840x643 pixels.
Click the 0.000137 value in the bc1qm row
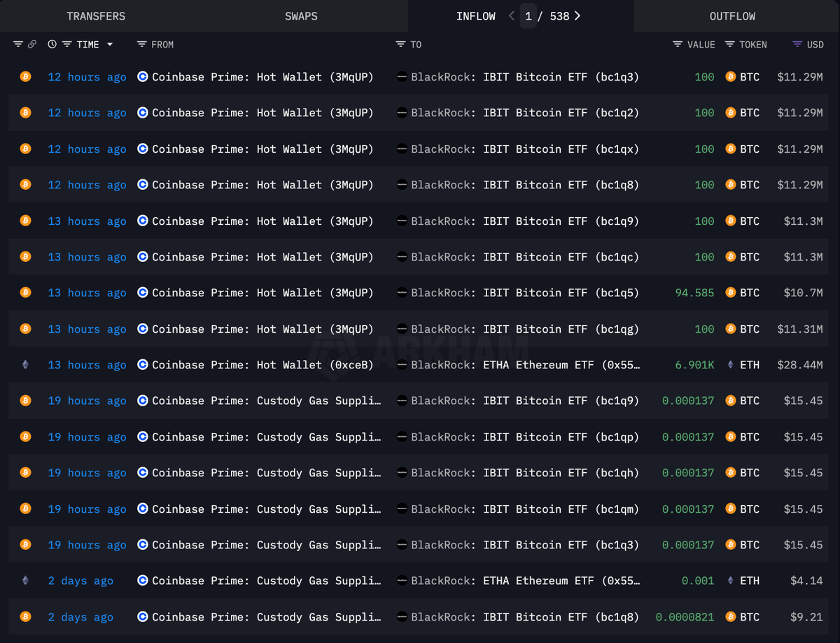(x=688, y=509)
